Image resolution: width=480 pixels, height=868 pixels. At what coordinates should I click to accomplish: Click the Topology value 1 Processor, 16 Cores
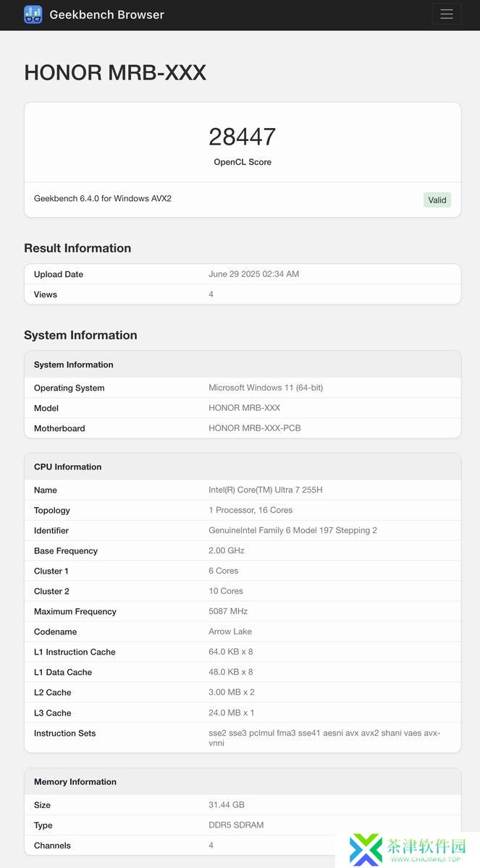click(250, 510)
